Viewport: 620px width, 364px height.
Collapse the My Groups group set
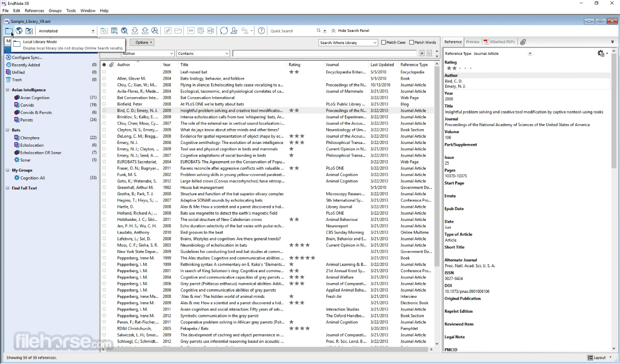click(x=8, y=171)
